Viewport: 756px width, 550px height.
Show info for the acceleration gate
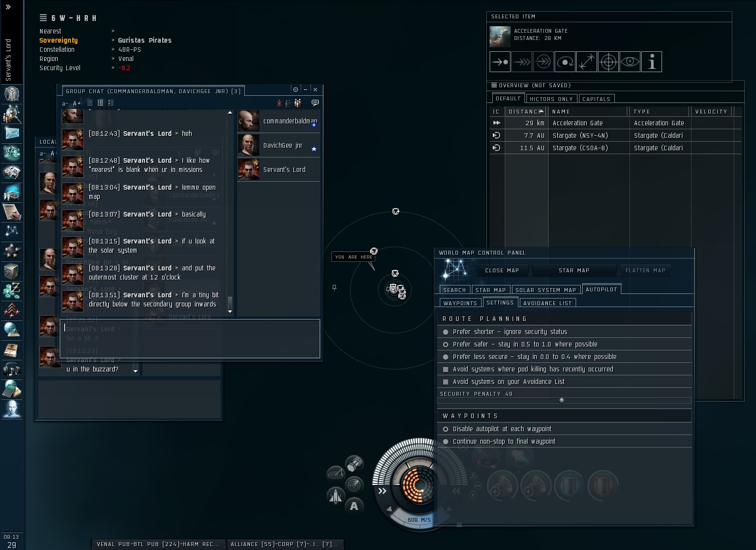(x=652, y=62)
